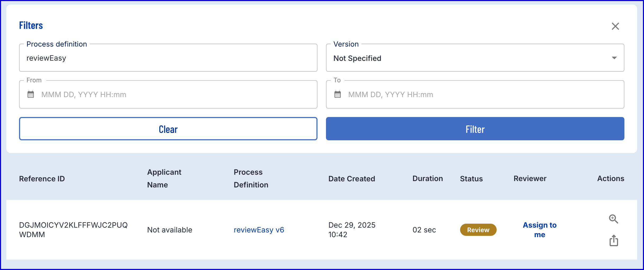Open the From date calendar picker

point(31,94)
